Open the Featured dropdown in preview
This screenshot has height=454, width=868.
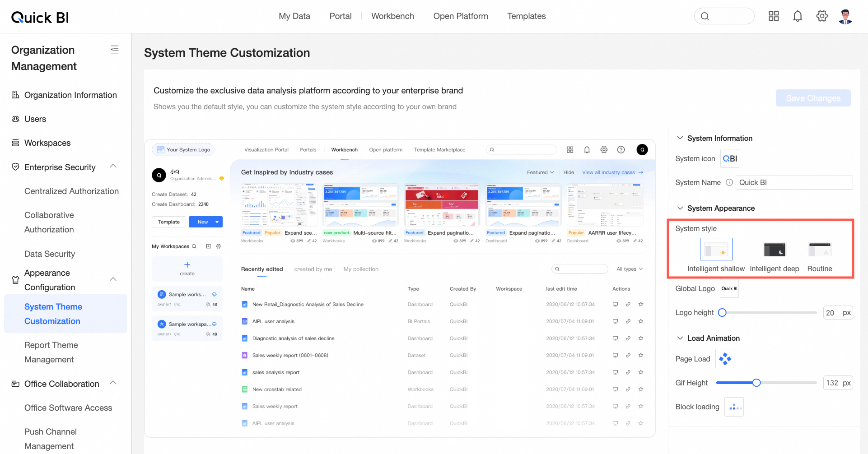click(x=540, y=172)
